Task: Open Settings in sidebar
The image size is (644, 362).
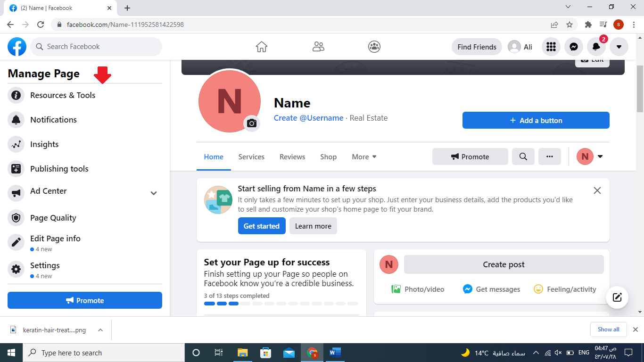Action: (85, 270)
